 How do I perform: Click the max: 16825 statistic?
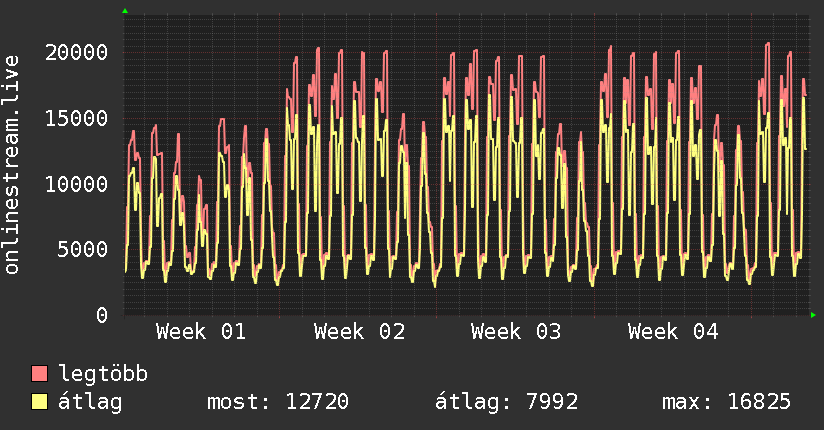[726, 402]
